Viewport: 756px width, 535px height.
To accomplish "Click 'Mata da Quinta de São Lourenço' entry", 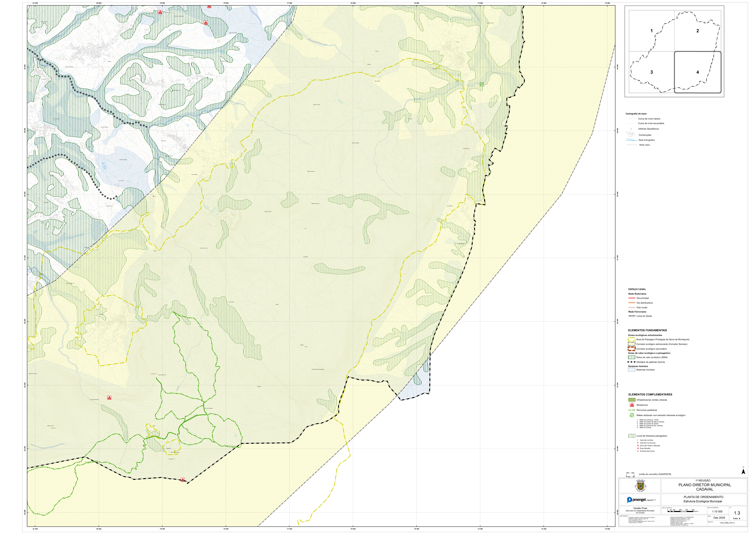I will [652, 422].
